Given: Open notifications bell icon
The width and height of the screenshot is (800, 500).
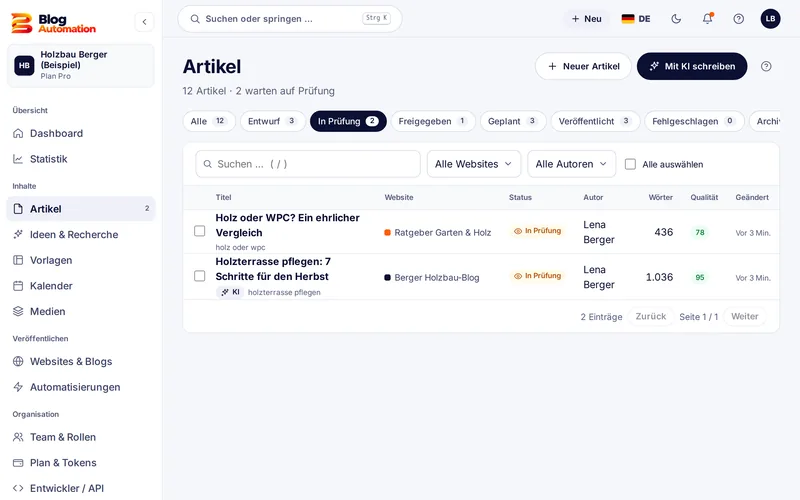Looking at the screenshot, I should (707, 19).
